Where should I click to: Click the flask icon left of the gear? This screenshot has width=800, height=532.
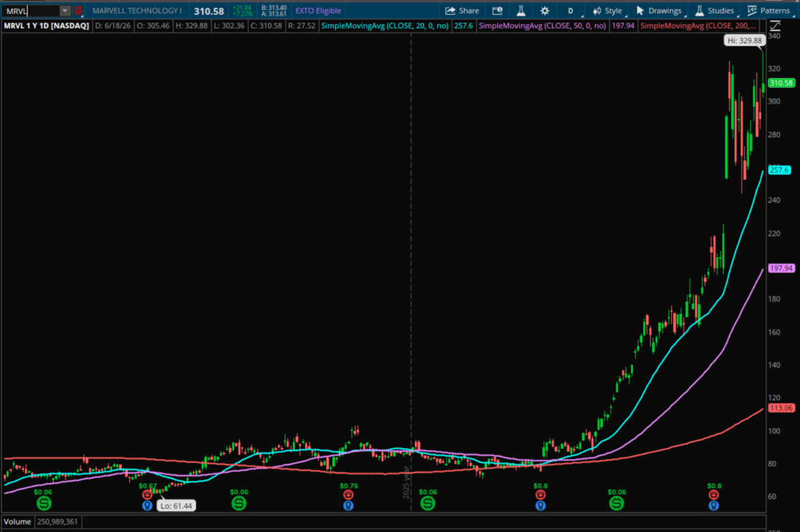521,11
